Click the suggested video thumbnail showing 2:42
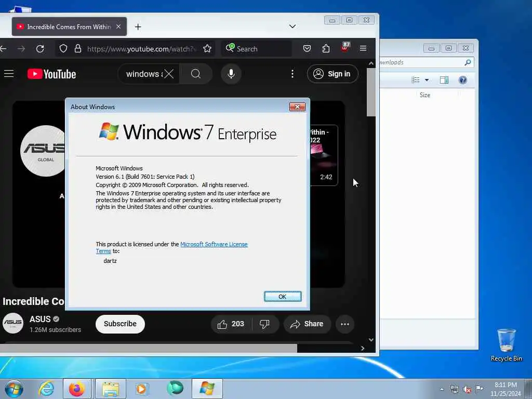Image resolution: width=532 pixels, height=399 pixels. point(324,155)
